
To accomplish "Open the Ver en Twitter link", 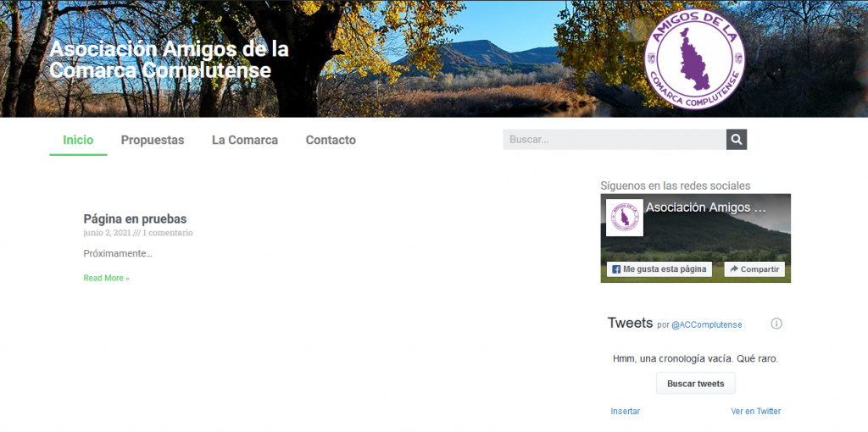I will (x=755, y=412).
